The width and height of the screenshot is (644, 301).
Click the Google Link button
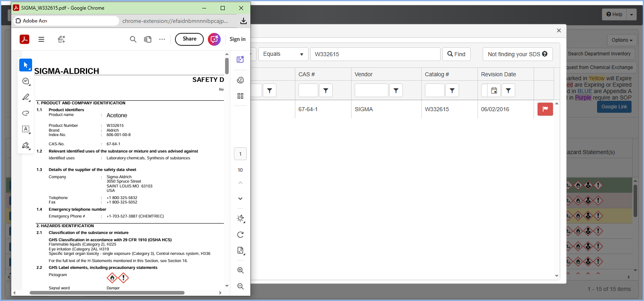(614, 107)
